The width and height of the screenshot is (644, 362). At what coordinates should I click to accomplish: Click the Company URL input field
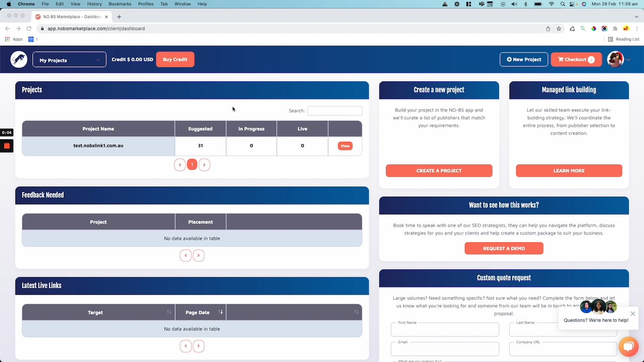point(563,349)
